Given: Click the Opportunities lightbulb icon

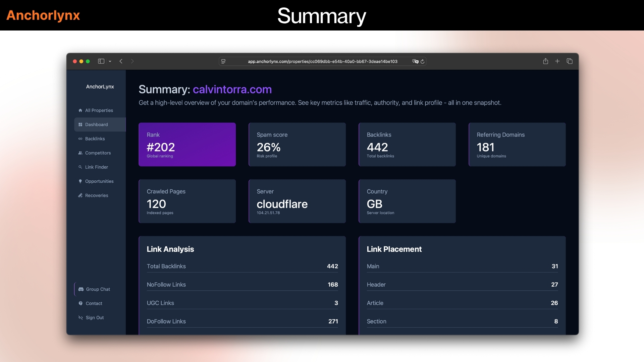Looking at the screenshot, I should (x=80, y=181).
